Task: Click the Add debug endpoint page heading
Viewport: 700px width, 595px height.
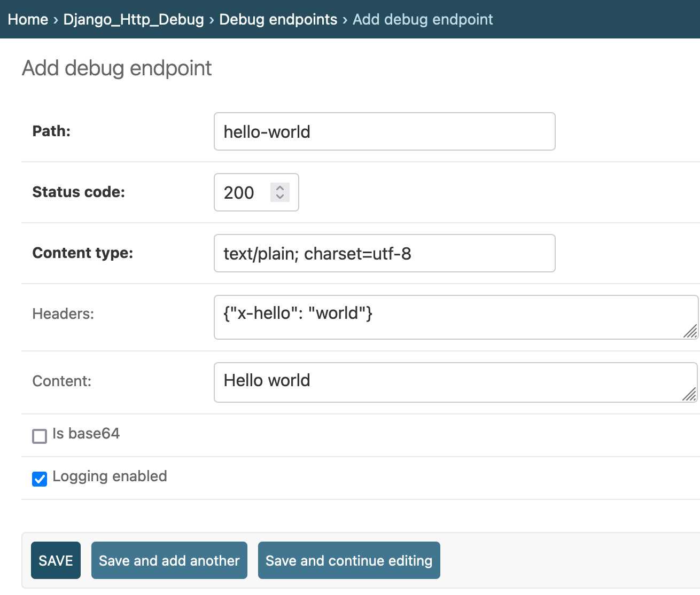Action: pyautogui.click(x=117, y=68)
